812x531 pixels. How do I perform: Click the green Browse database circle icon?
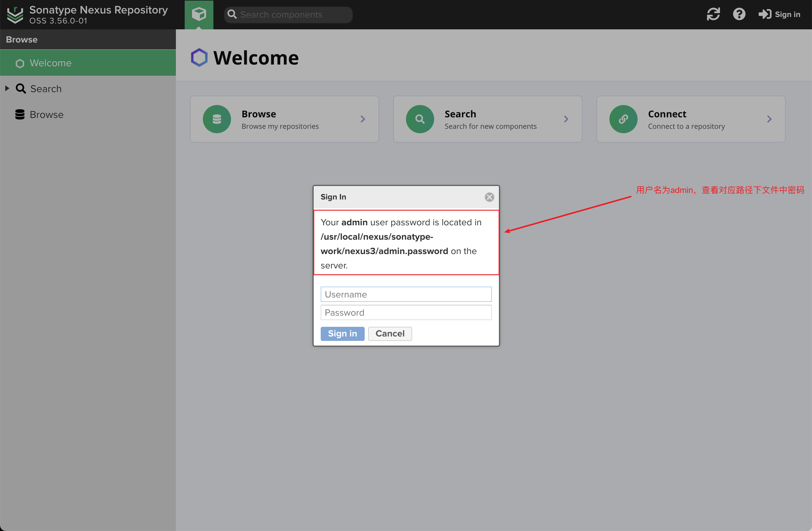[x=217, y=119]
